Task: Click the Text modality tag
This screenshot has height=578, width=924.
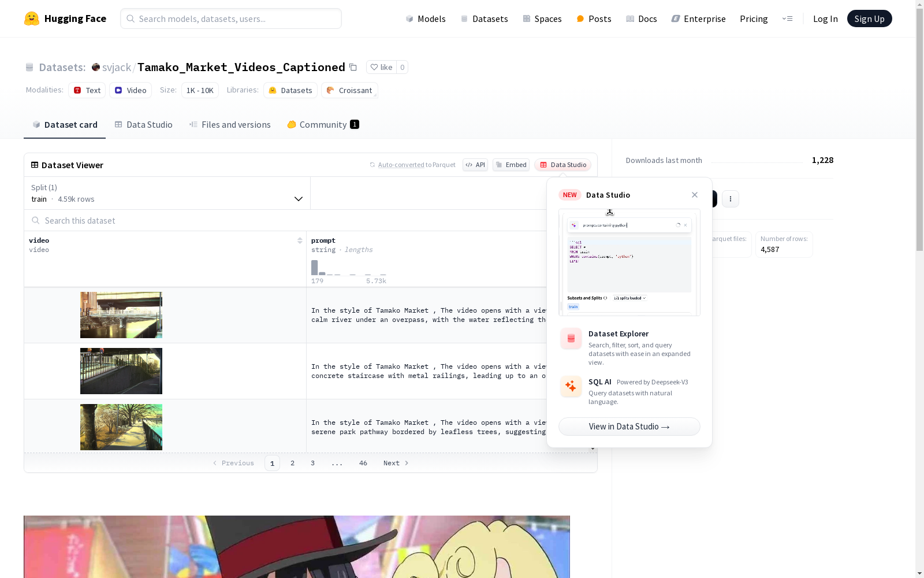Action: 87,90
